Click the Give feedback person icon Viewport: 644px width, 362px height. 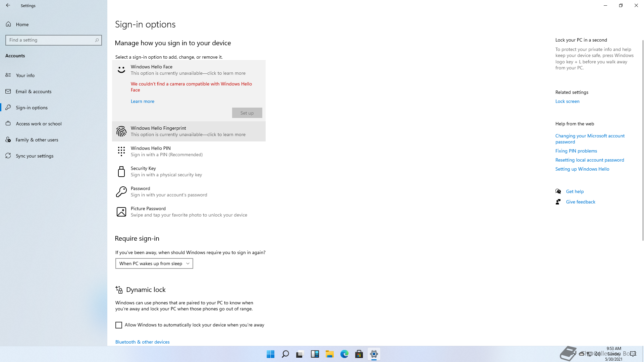pyautogui.click(x=558, y=202)
